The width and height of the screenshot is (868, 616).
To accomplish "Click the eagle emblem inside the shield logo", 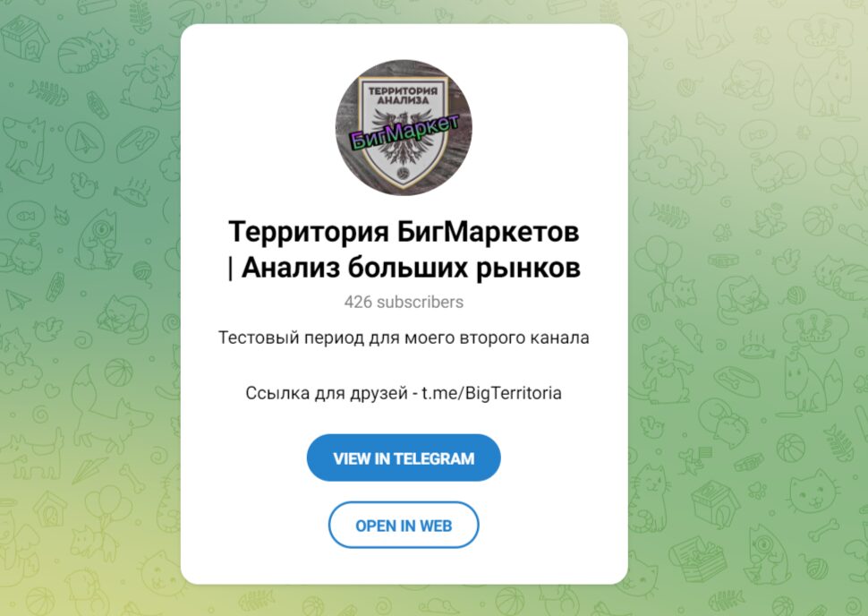I will [403, 137].
